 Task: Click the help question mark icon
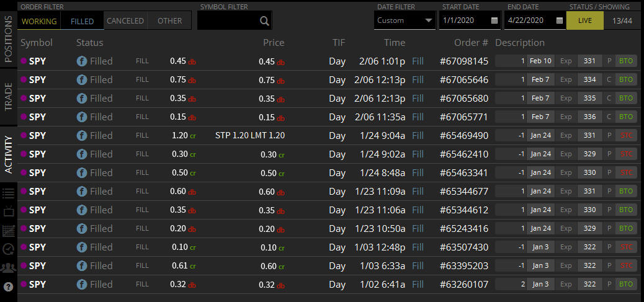[x=9, y=286]
